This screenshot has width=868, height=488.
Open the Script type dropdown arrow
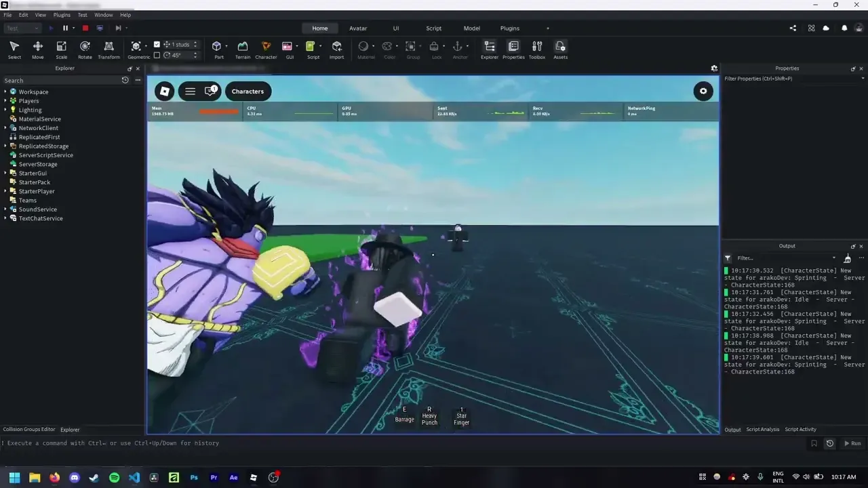320,46
